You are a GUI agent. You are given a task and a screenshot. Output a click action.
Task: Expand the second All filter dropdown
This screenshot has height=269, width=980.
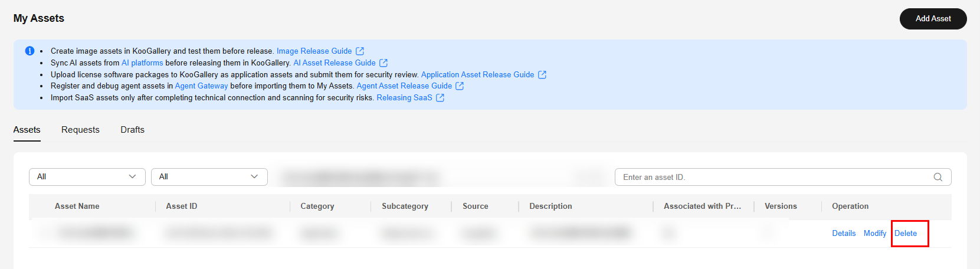coord(209,177)
